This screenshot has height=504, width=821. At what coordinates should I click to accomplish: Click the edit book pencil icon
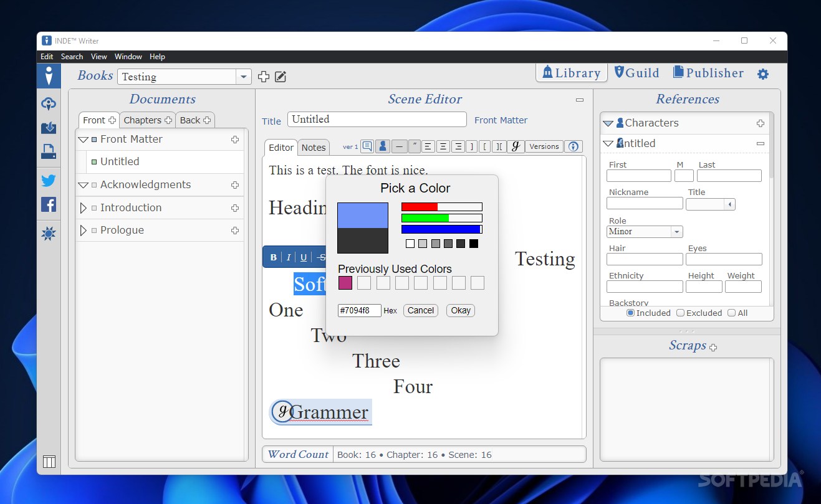281,77
